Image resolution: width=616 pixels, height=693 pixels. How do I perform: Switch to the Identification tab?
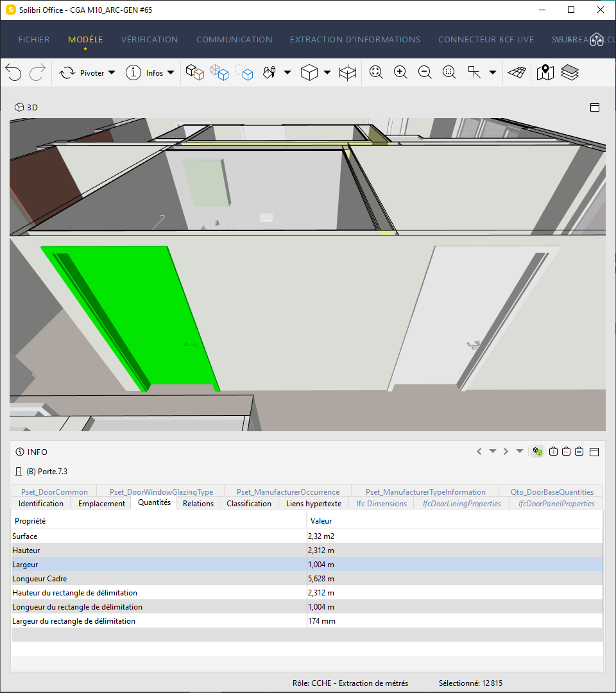[x=40, y=504]
